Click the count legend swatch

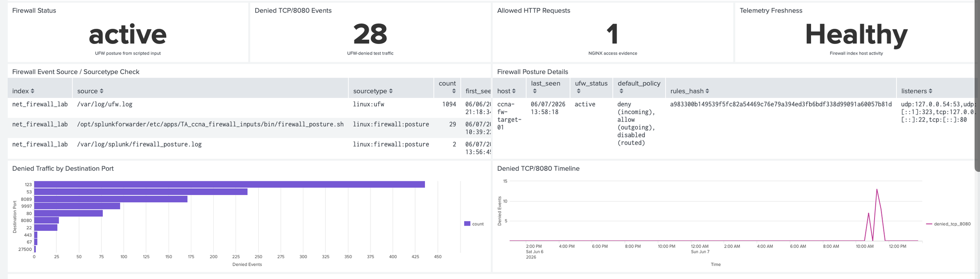coord(467,224)
